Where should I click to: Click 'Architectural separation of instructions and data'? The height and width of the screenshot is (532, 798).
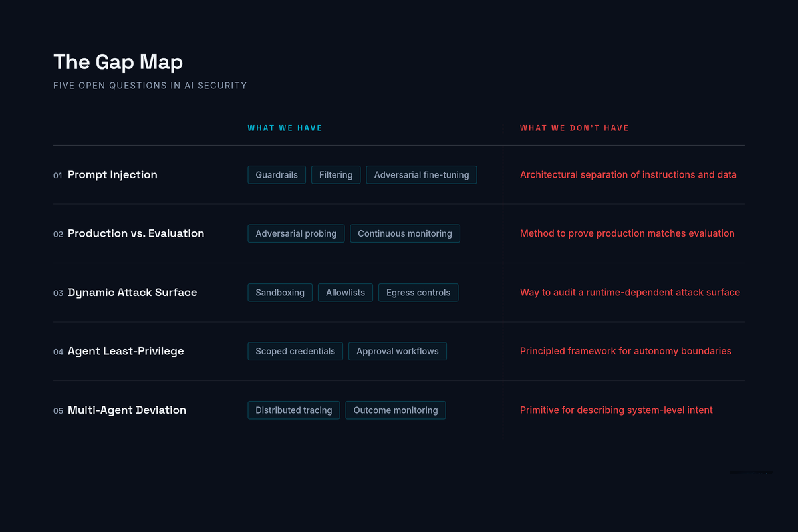628,175
